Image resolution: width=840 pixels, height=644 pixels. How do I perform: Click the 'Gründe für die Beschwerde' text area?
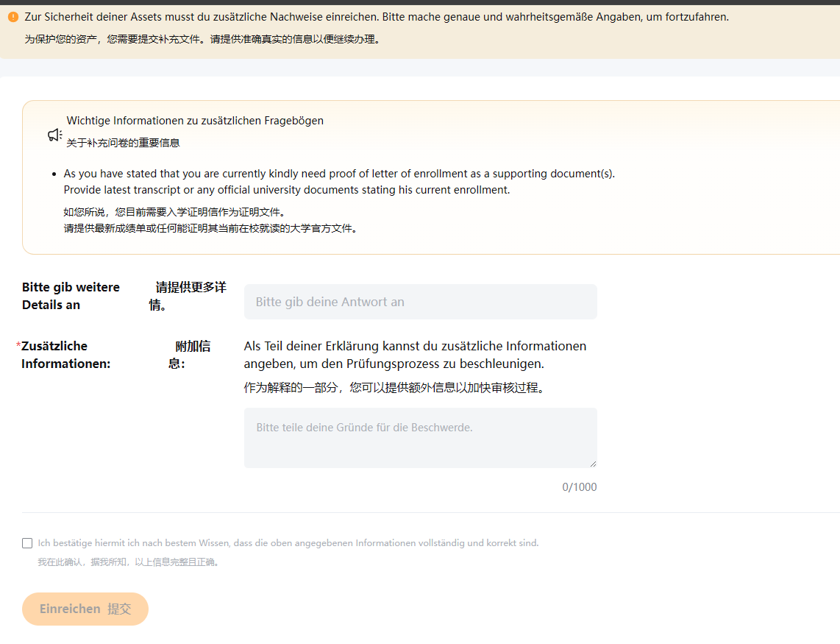(421, 438)
